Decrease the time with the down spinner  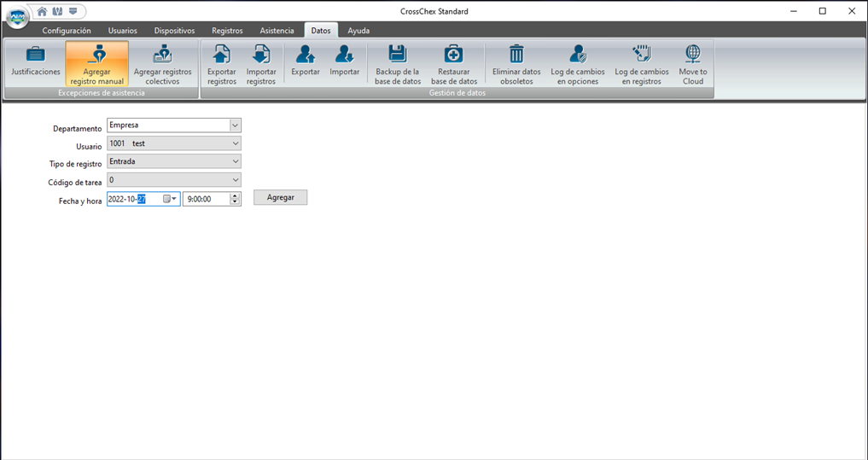(236, 202)
